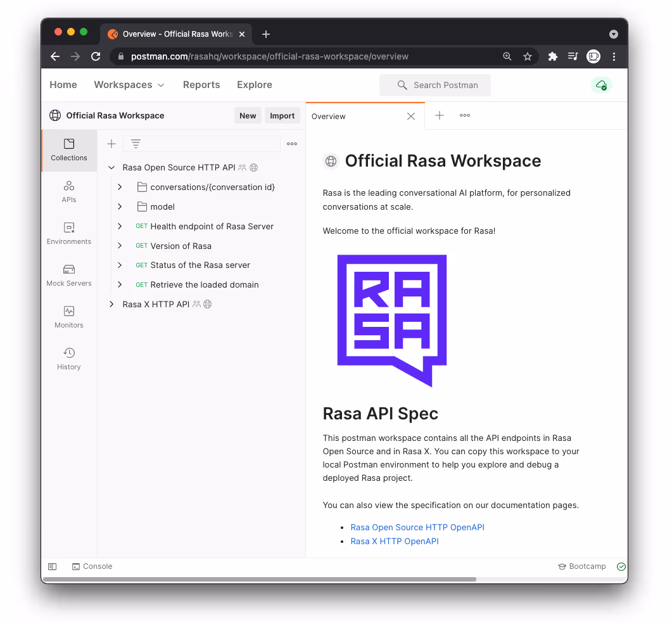Bookmark this page with the star icon
Screen dimensions: 672x624
coord(528,56)
